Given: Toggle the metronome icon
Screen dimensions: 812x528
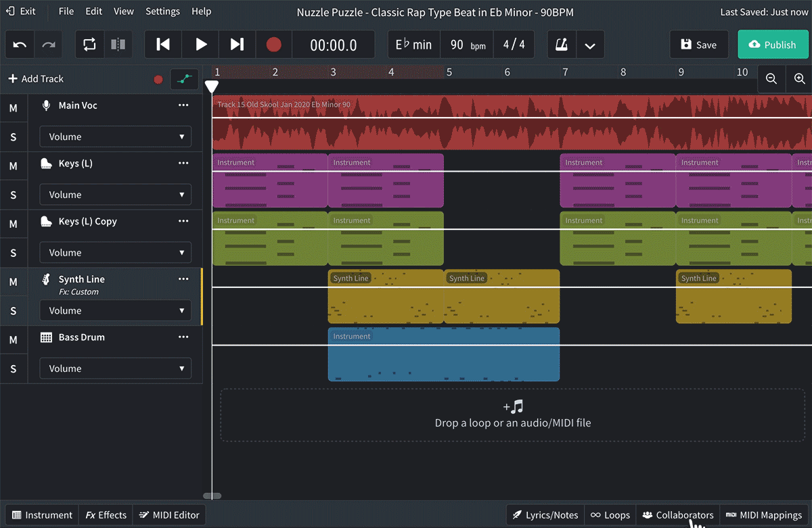Looking at the screenshot, I should [x=562, y=45].
